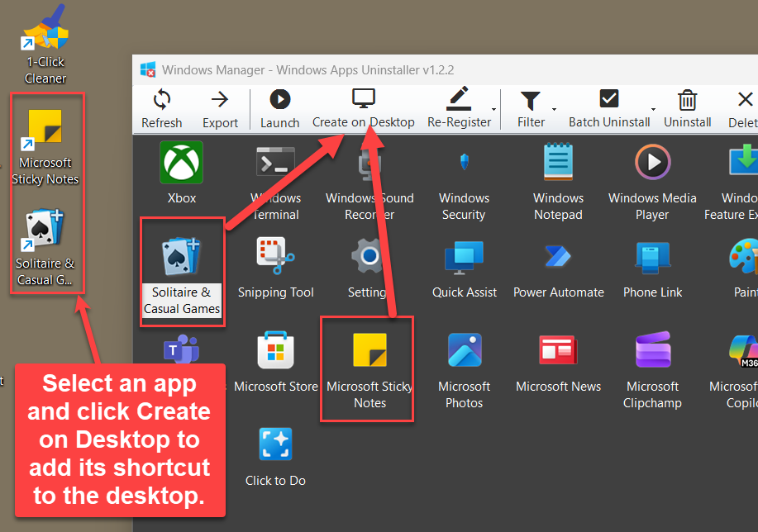Click Microsoft Sticky Notes desktop shortcut

(45, 147)
